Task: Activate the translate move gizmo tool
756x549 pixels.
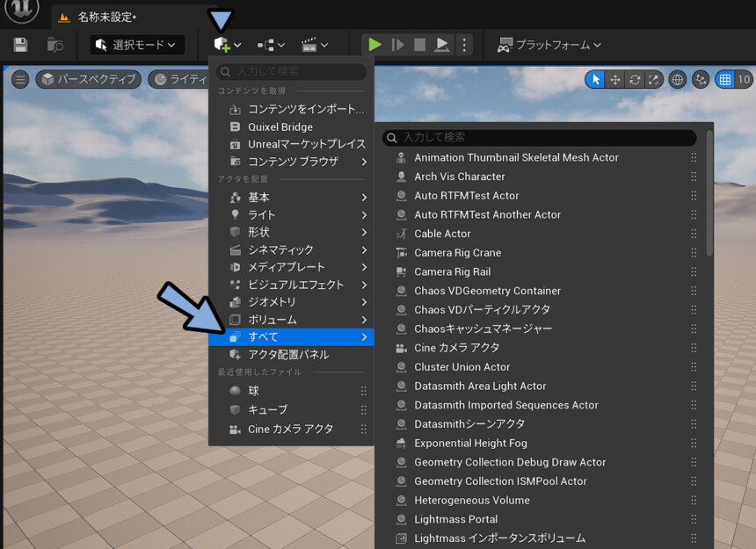Action: [615, 79]
